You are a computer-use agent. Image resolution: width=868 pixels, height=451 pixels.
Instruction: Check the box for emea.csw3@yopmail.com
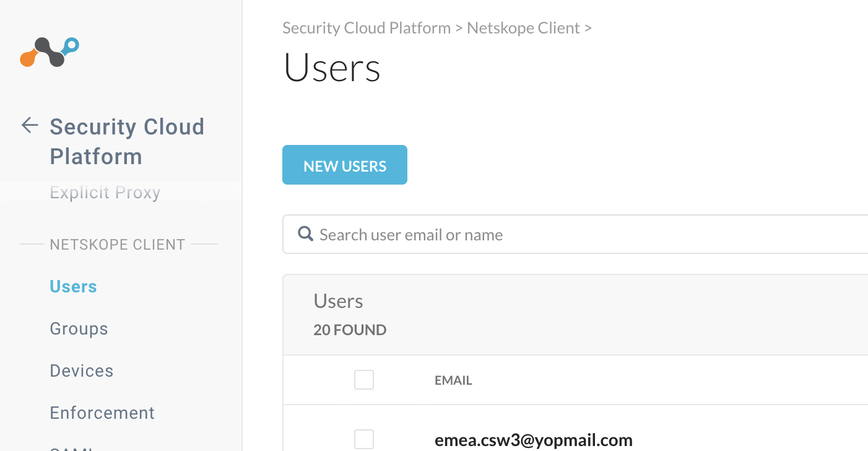tap(364, 439)
